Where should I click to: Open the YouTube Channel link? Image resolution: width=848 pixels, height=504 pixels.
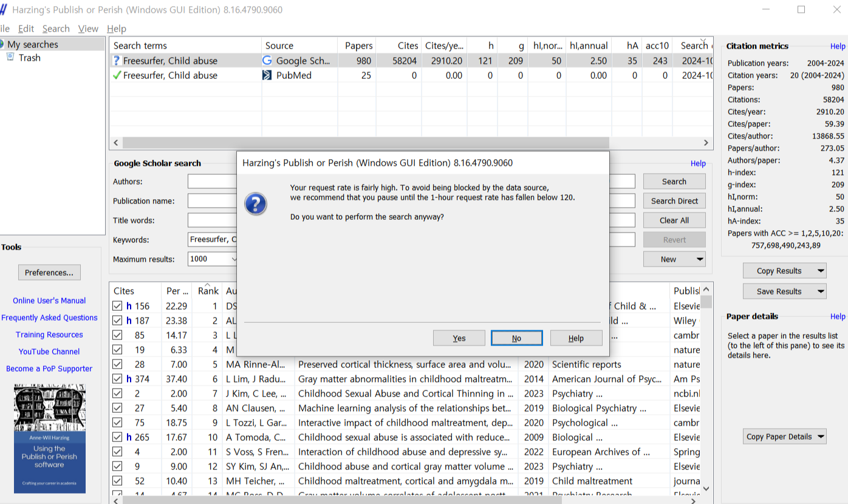pyautogui.click(x=49, y=352)
